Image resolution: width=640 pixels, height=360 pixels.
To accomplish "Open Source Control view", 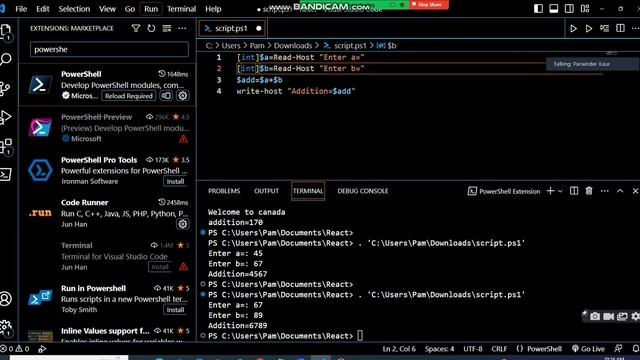I will [5, 88].
